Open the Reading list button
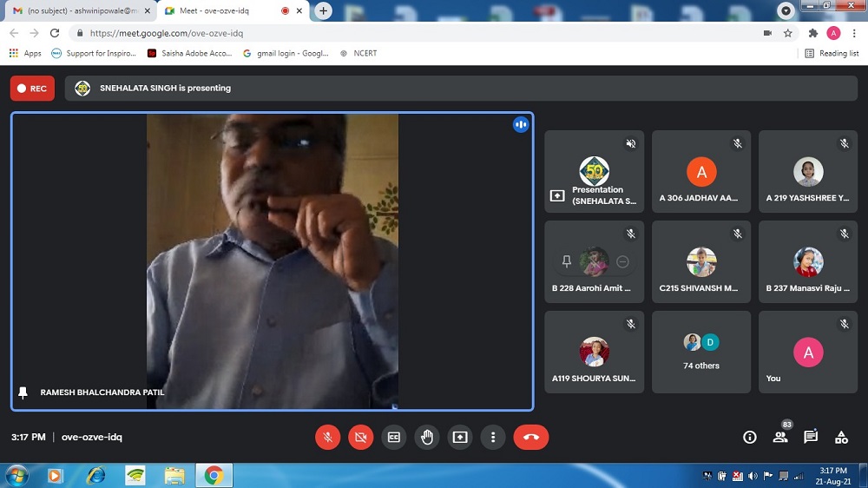The width and height of the screenshot is (868, 488). [832, 53]
